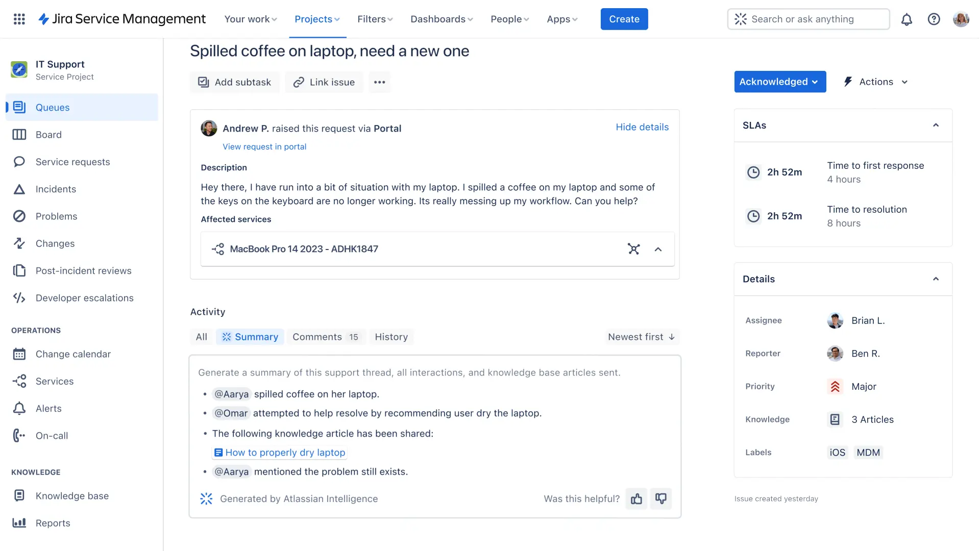Click in the Search or ask anything field

[808, 19]
